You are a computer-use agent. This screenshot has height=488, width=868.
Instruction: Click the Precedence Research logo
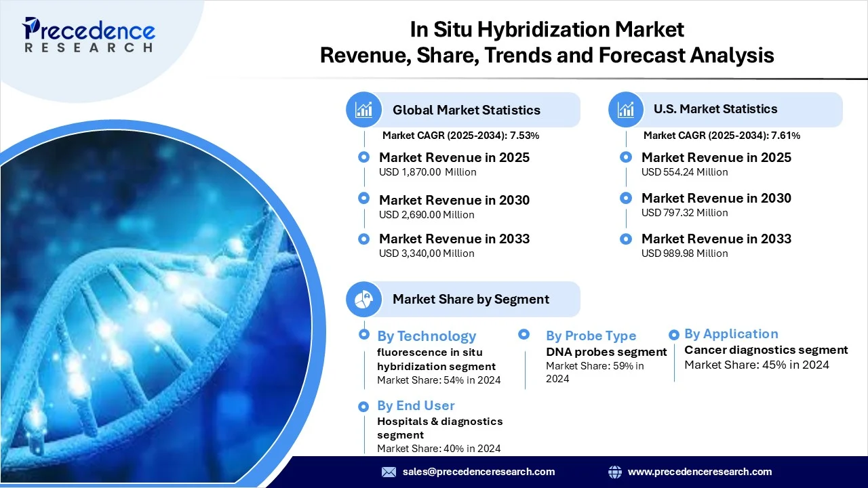click(88, 35)
